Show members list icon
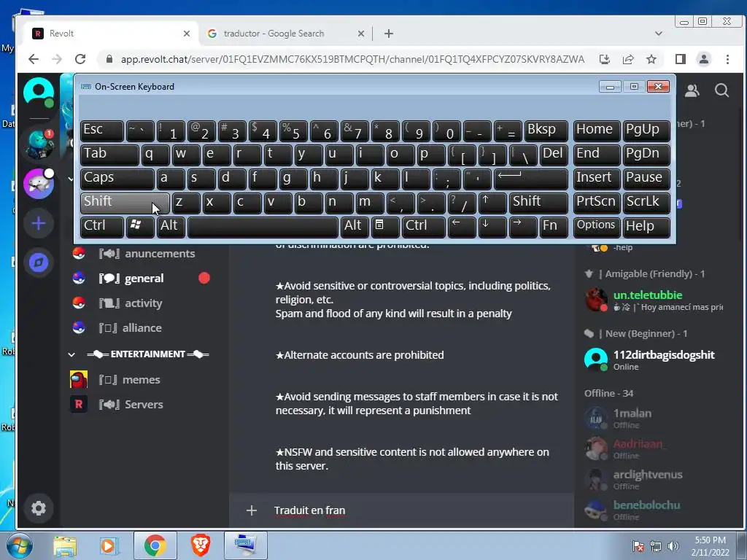 (x=692, y=90)
